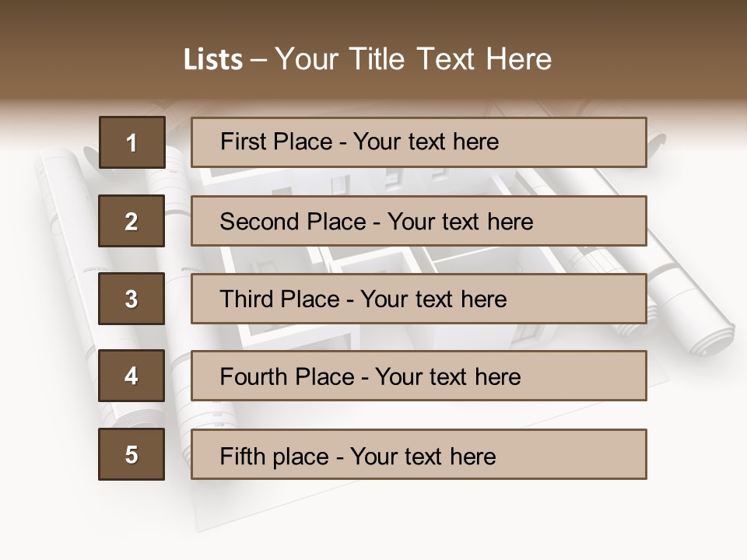Click the word "Lists" in the title
The image size is (747, 560).
212,60
